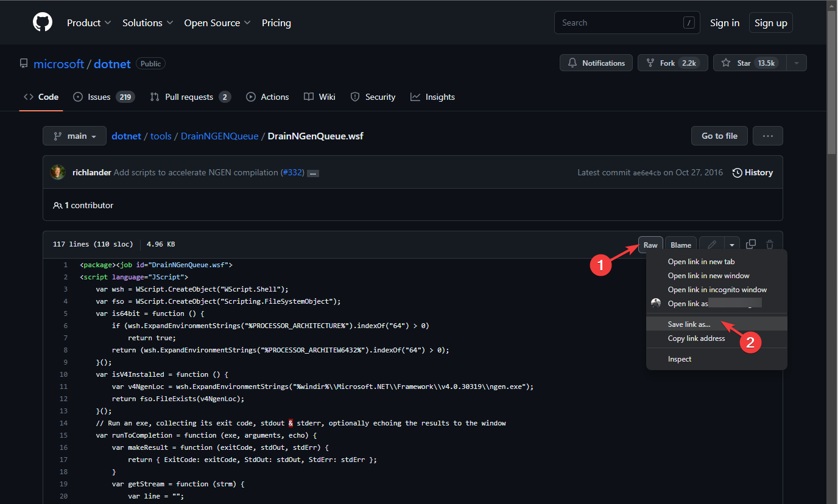Click the Go to file button
Screen dimensions: 838x504
719,136
